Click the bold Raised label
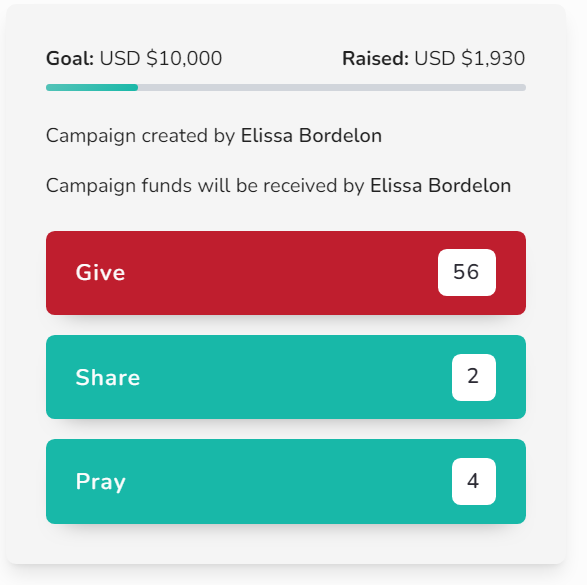This screenshot has height=585, width=587. [x=375, y=58]
